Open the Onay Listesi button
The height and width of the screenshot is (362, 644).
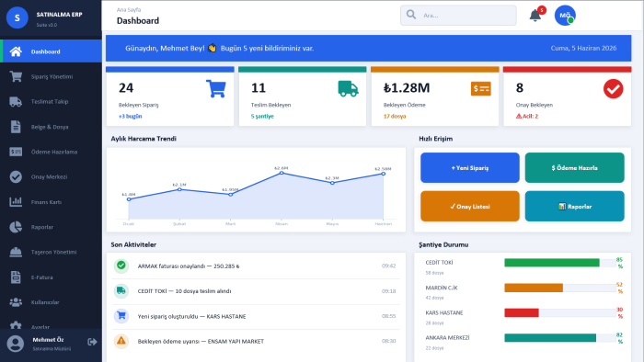click(470, 206)
